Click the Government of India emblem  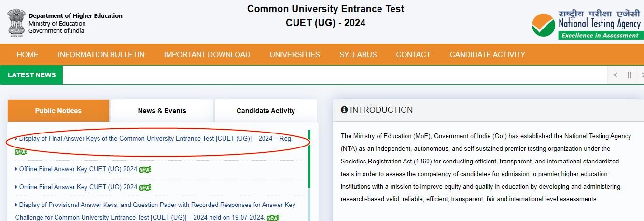coord(15,22)
